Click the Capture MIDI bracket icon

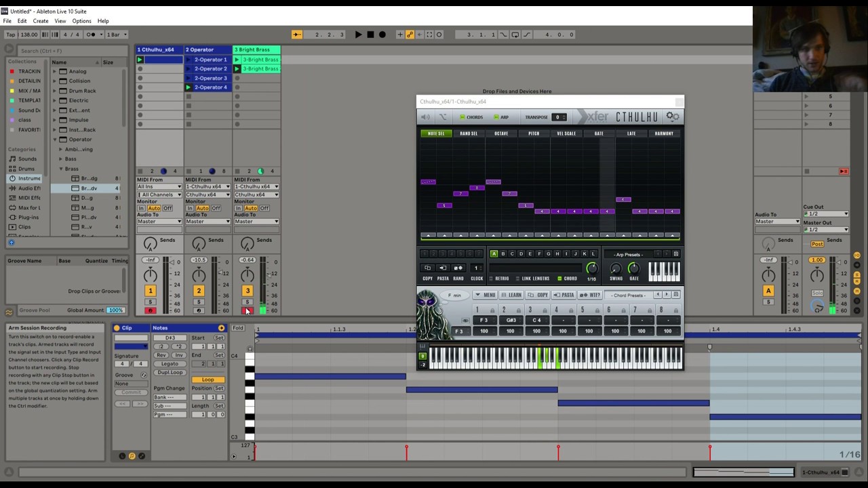429,35
